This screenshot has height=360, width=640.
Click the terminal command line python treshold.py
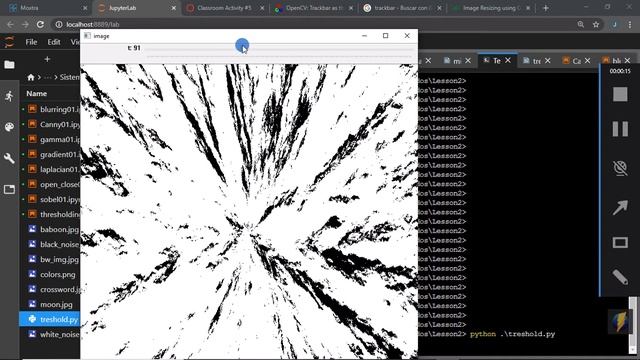512,334
